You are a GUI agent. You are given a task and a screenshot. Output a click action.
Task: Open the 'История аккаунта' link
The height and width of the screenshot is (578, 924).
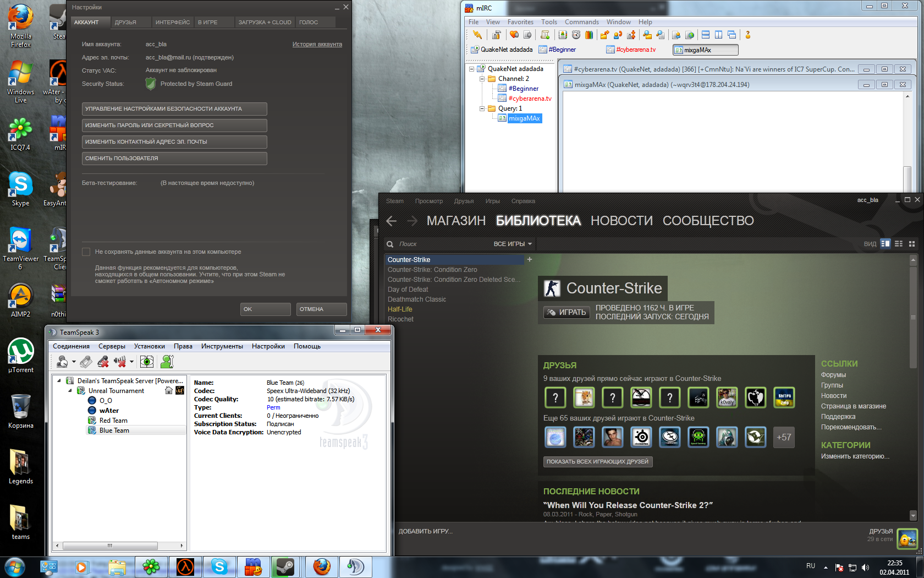(317, 44)
